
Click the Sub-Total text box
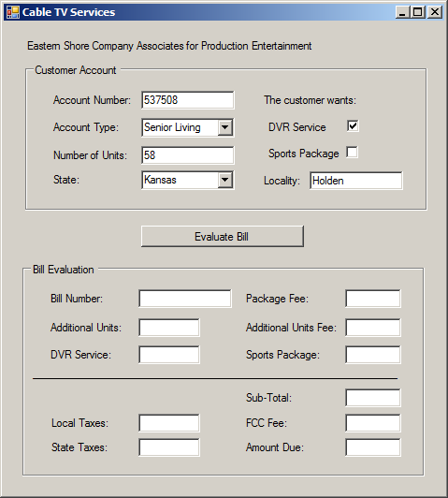pyautogui.click(x=373, y=398)
